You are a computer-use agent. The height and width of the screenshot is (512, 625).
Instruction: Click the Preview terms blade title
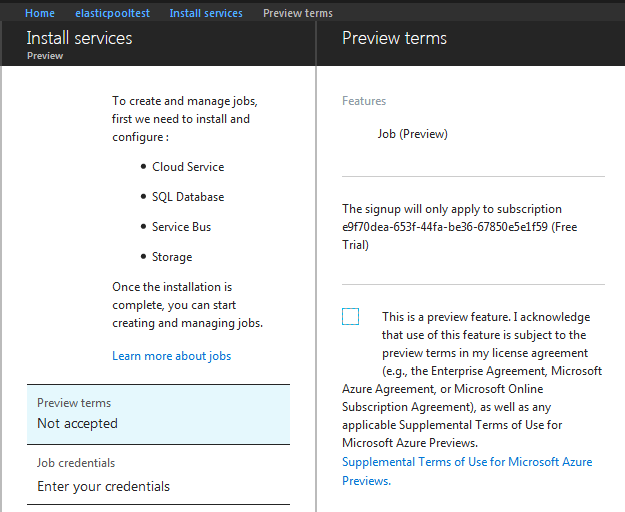[394, 38]
